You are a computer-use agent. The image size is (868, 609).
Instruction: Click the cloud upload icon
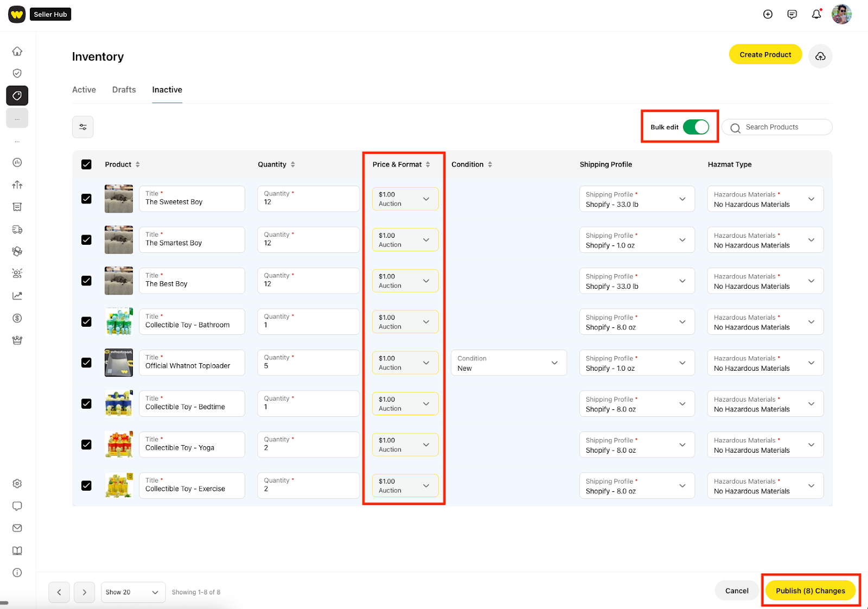point(820,56)
